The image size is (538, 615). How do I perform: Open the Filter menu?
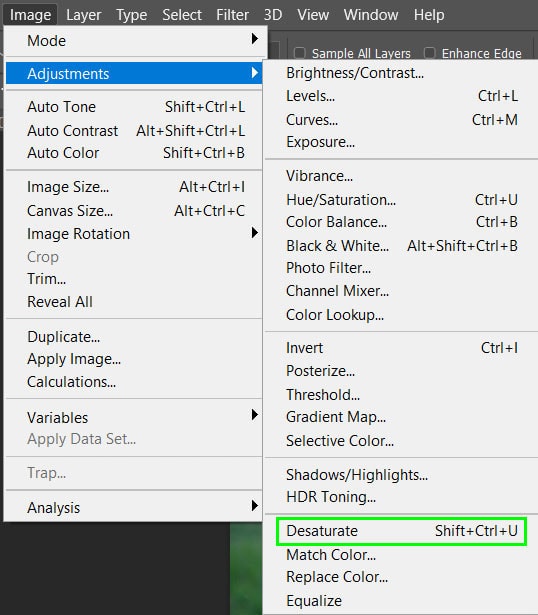[232, 15]
